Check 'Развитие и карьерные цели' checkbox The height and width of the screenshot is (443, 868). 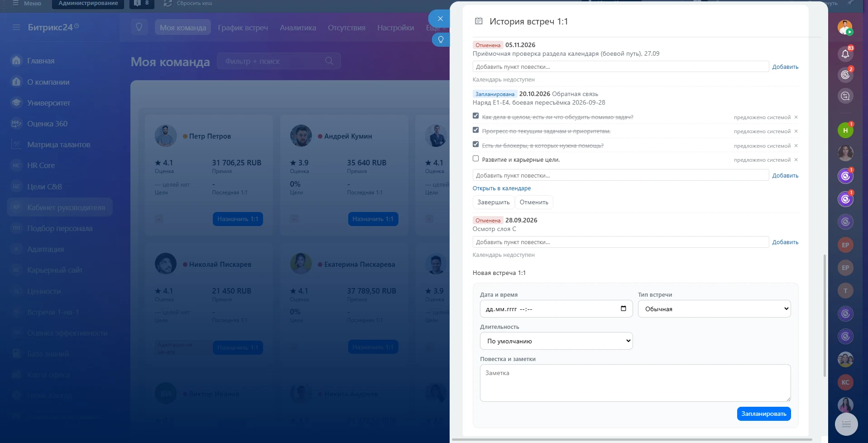(x=475, y=159)
